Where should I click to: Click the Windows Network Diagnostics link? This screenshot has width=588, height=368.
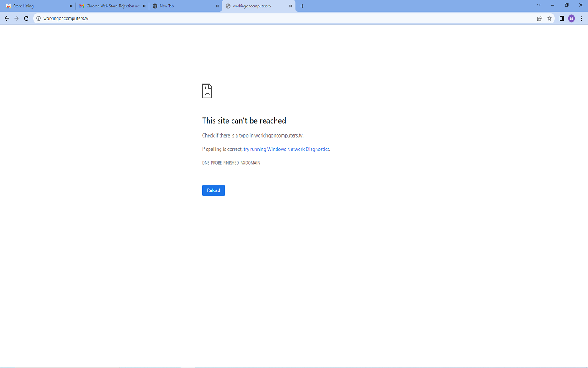[286, 149]
